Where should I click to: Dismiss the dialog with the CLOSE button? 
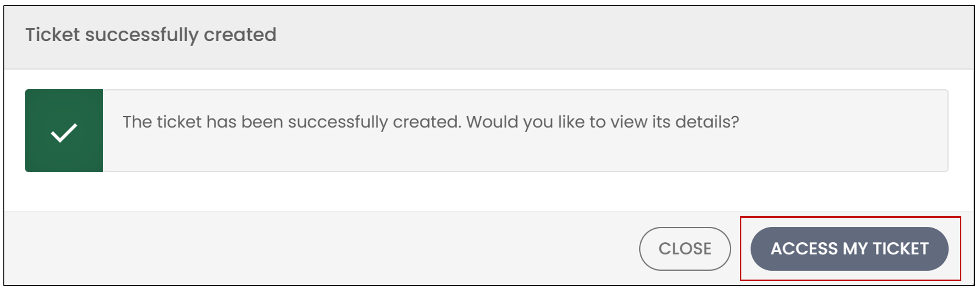tap(685, 249)
